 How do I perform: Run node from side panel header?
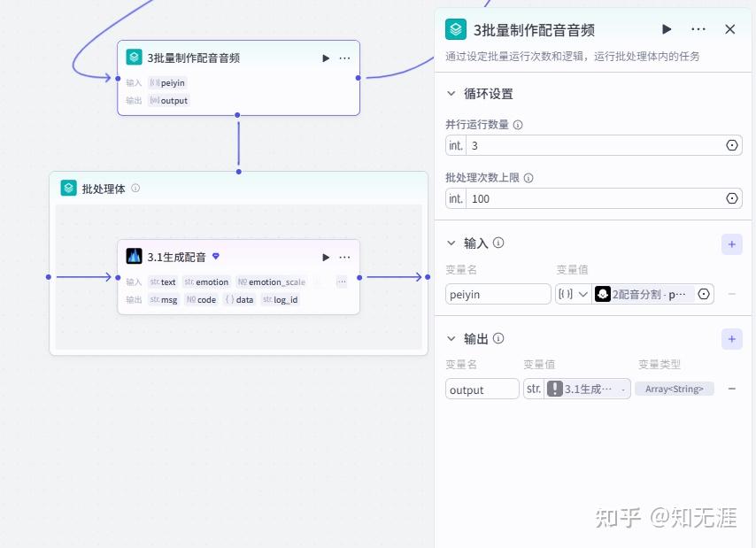tap(667, 29)
